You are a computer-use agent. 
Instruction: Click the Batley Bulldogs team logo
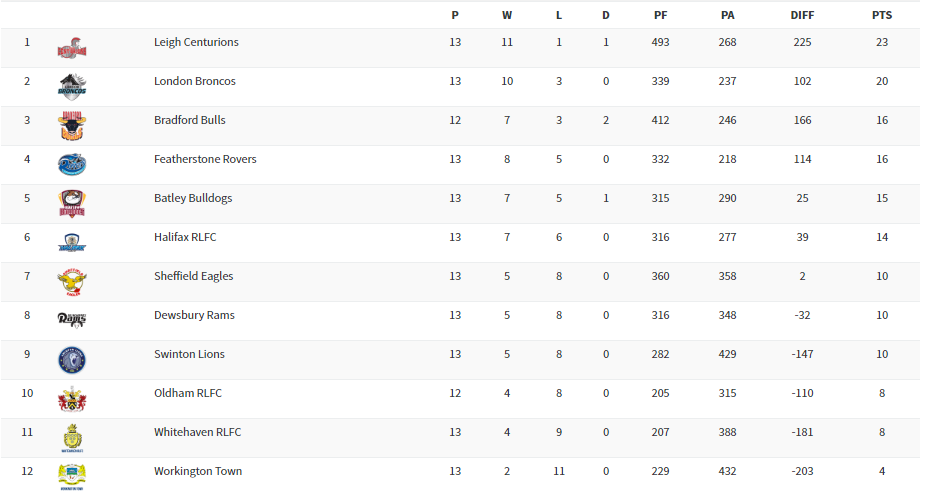[72, 203]
